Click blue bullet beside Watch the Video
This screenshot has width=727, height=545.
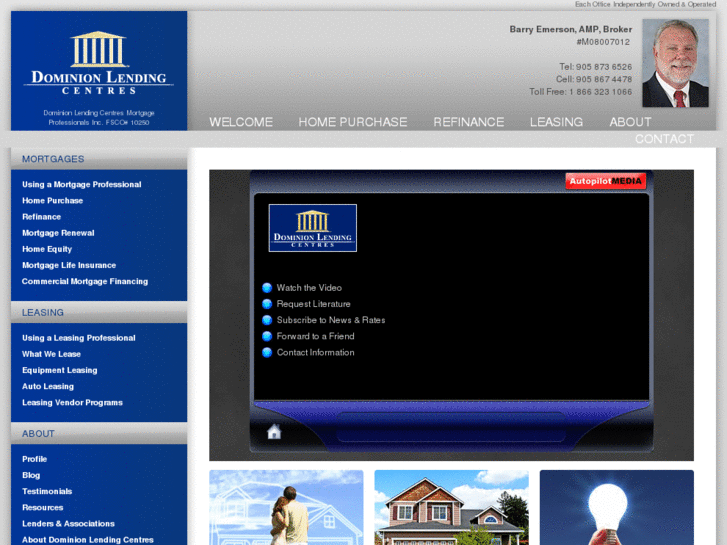267,288
